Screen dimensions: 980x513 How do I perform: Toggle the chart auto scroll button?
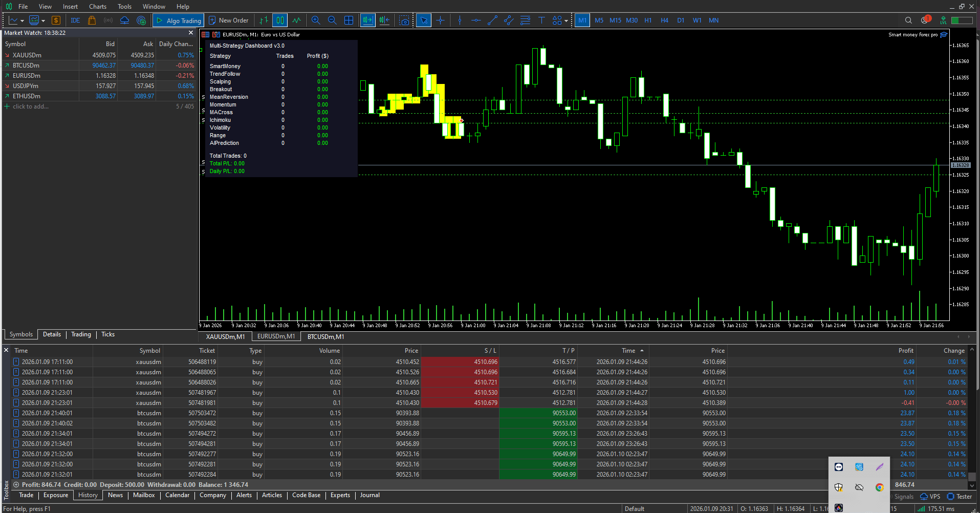[x=367, y=20]
